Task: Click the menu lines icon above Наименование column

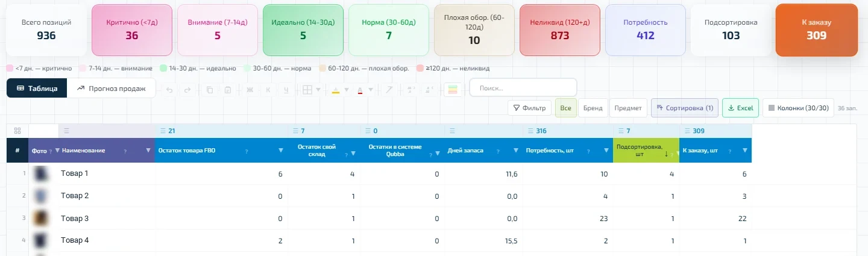Action: pyautogui.click(x=66, y=131)
